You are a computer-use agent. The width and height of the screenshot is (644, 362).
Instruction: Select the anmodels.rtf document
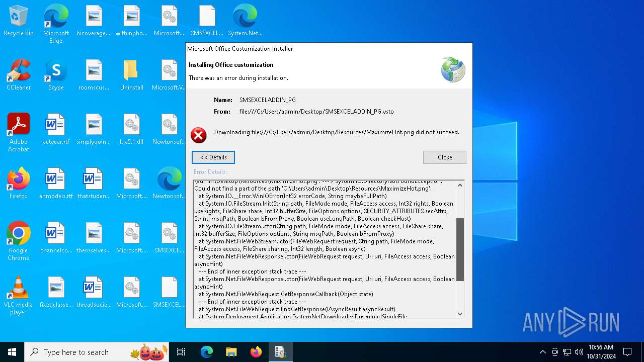point(56,184)
